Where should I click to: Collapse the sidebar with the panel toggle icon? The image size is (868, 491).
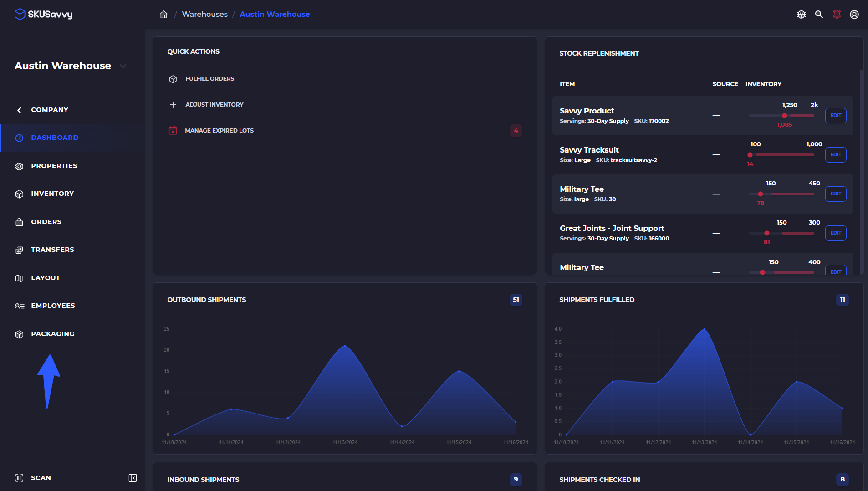click(133, 478)
